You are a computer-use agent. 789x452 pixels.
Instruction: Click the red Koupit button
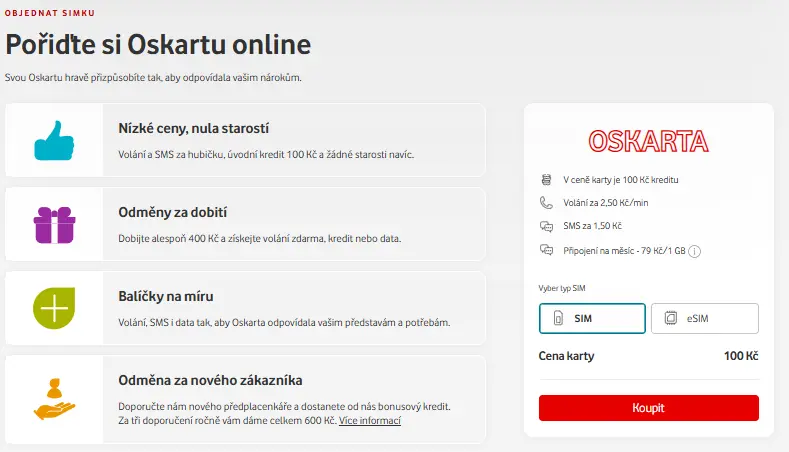point(649,408)
